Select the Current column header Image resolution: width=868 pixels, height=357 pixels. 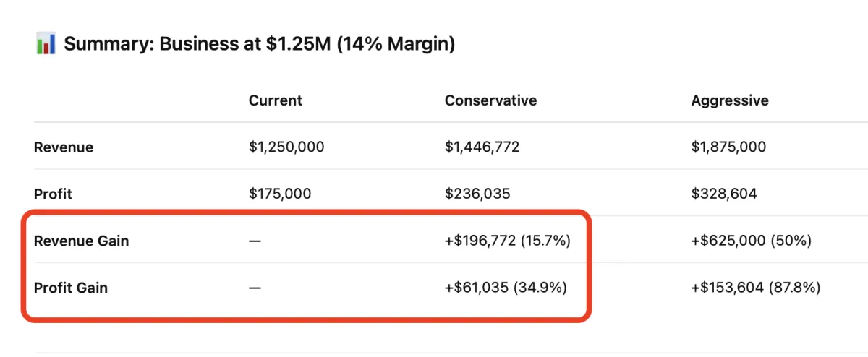point(276,100)
